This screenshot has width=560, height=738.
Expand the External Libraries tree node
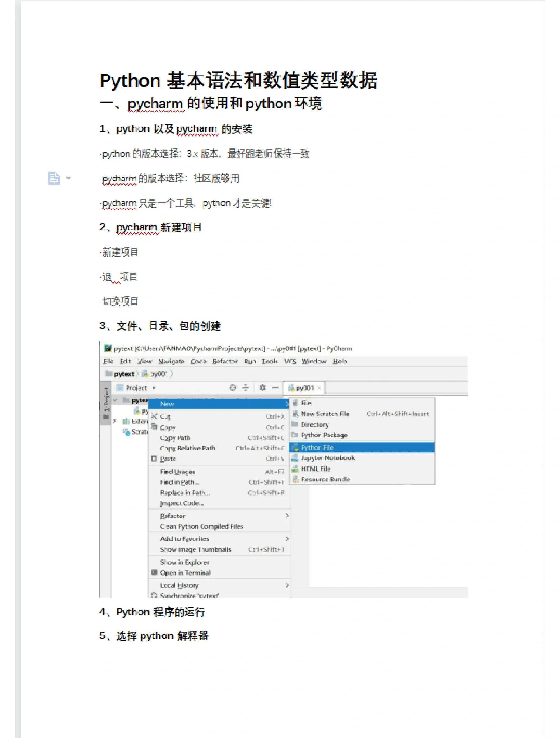(115, 421)
